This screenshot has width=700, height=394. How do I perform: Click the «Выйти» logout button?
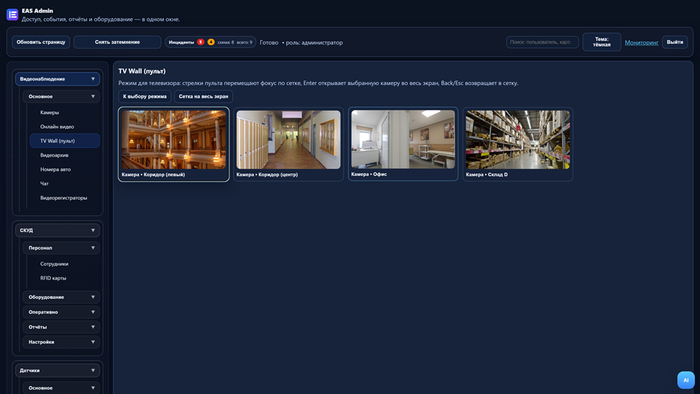click(675, 42)
